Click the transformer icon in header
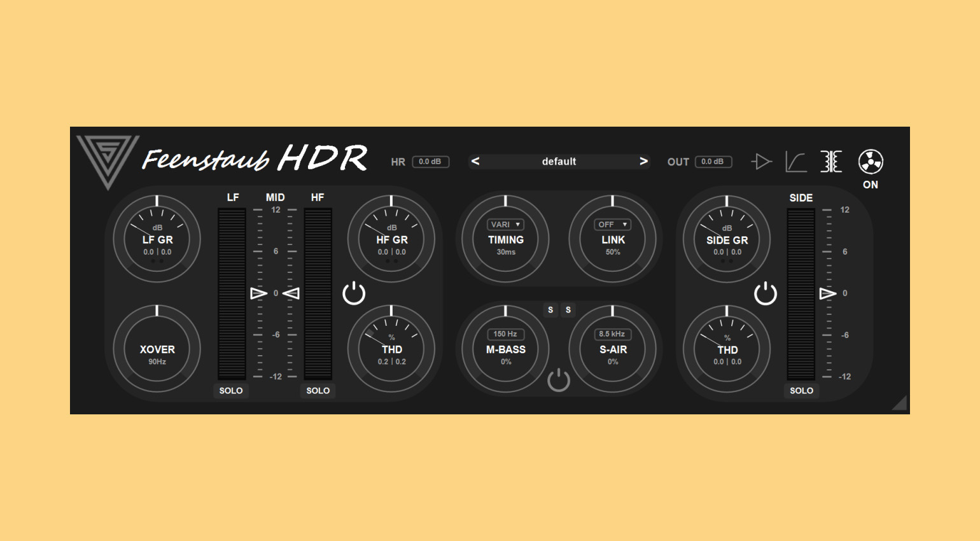 coord(831,162)
